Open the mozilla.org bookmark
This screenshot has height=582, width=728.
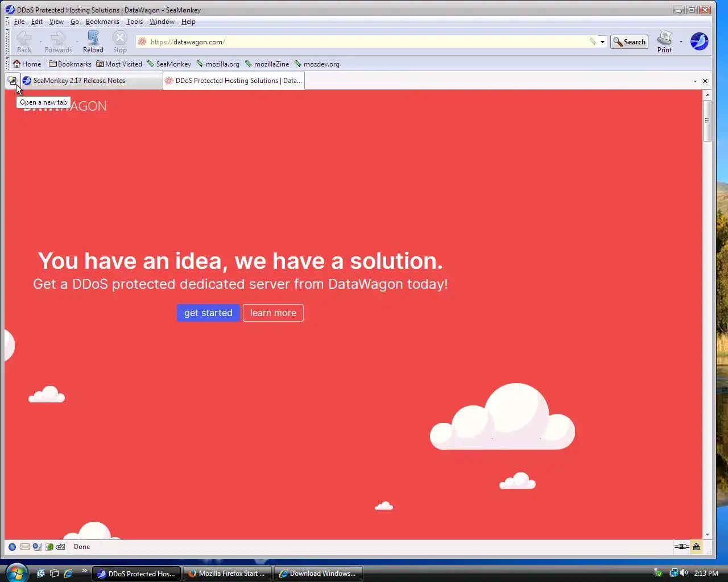[218, 64]
